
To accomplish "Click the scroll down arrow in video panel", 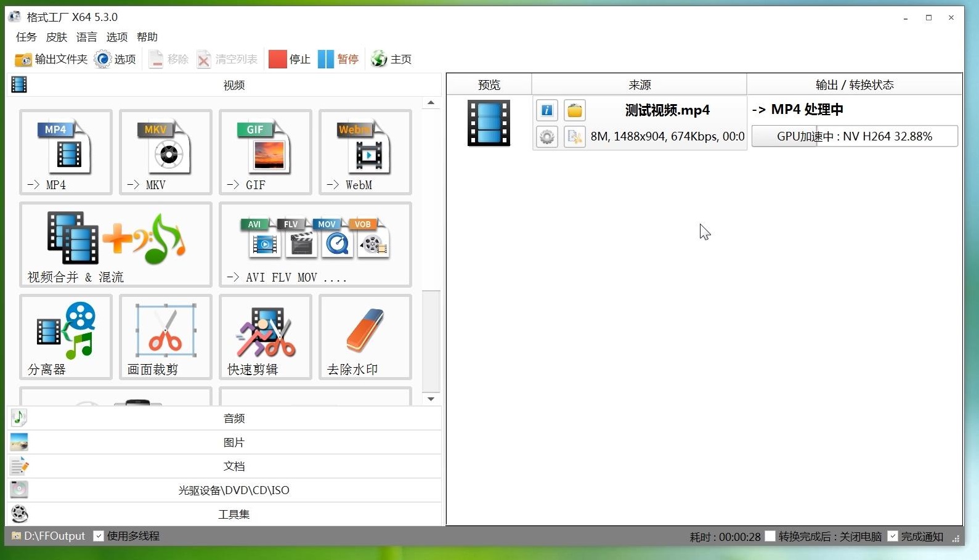I will [431, 399].
